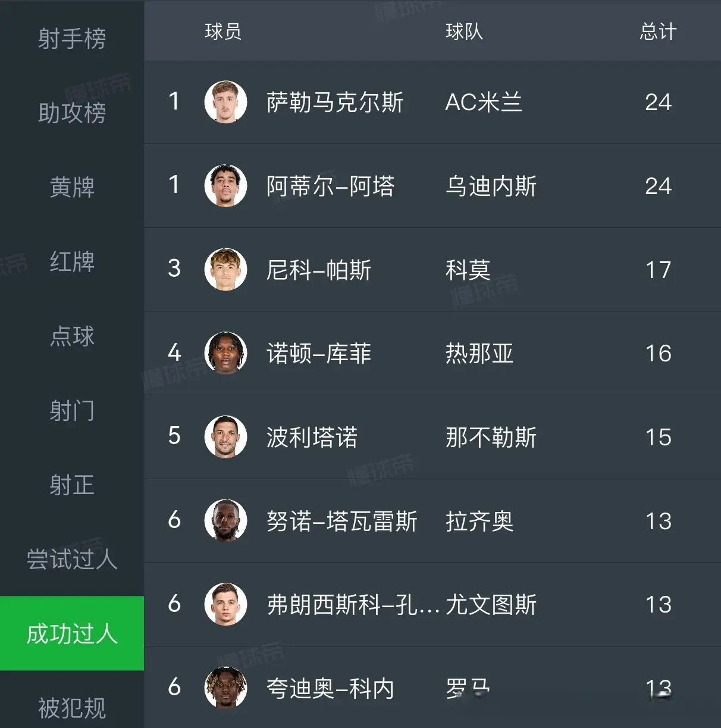Click the highlighted 成功过人 tab
721x728 pixels.
(x=72, y=633)
